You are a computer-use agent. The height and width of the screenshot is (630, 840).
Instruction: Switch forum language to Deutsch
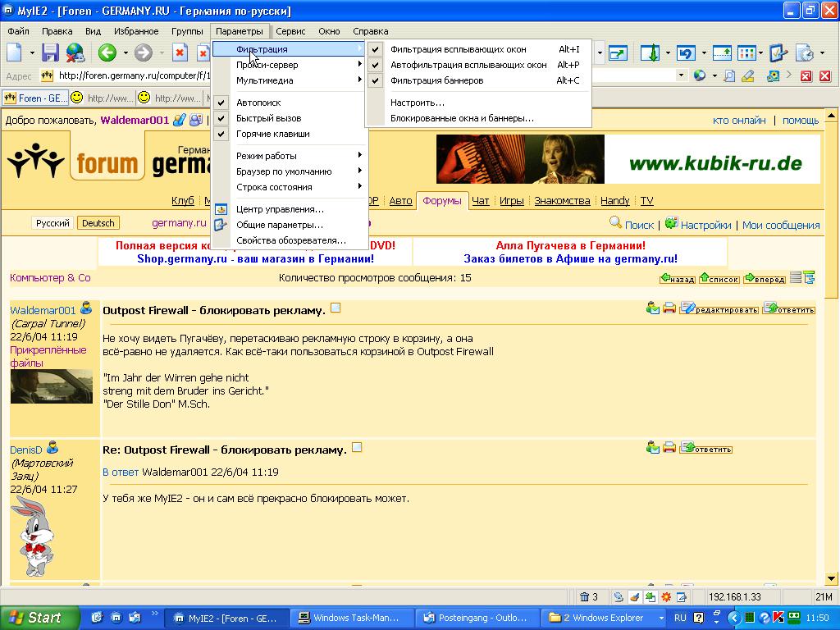[x=98, y=223]
